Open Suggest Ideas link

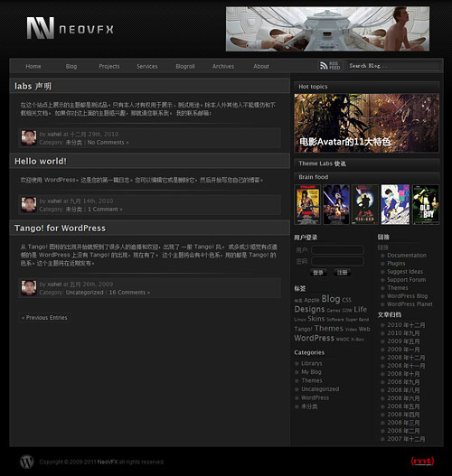[405, 271]
